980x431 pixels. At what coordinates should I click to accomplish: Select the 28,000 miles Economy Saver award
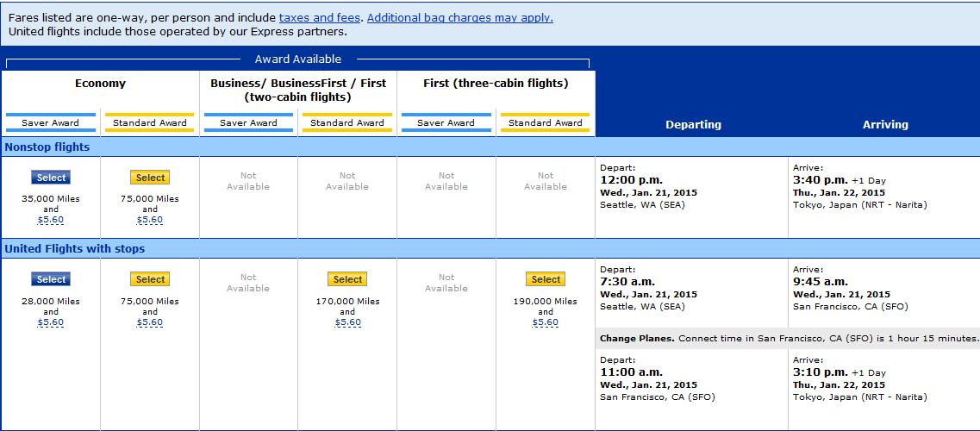click(51, 279)
